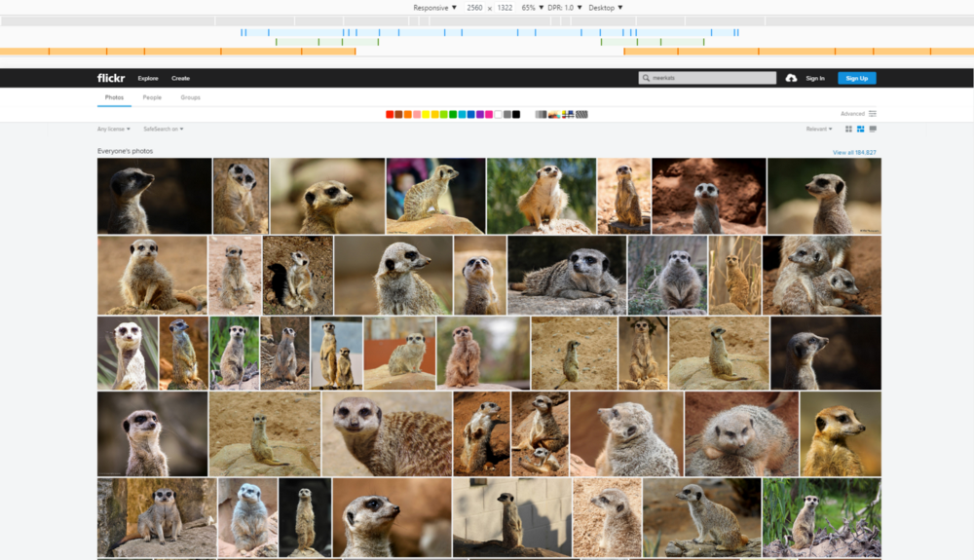974x560 pixels.
Task: Open the Relevant sort dropdown
Action: (819, 129)
